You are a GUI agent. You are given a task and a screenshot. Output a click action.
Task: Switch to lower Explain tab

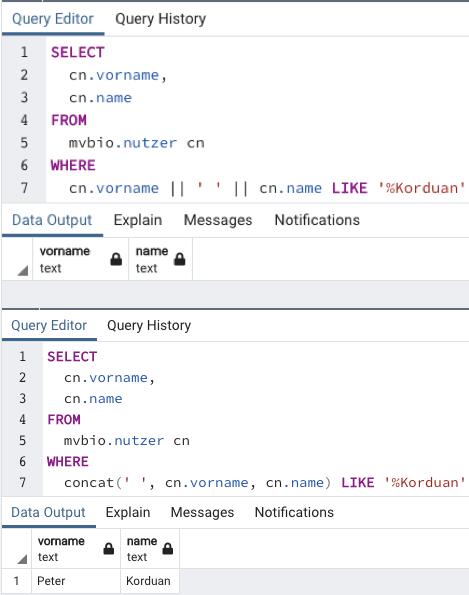click(128, 512)
